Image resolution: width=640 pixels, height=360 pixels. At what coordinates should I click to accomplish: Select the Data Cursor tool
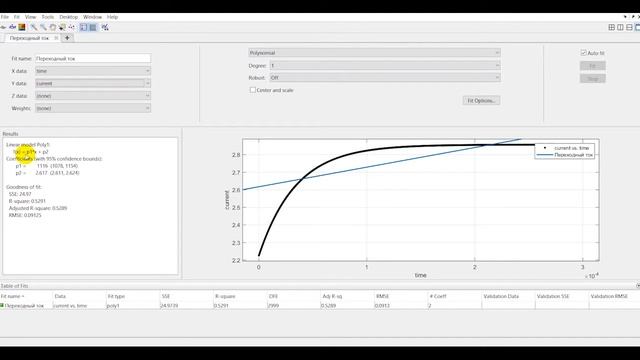pyautogui.click(x=62, y=27)
